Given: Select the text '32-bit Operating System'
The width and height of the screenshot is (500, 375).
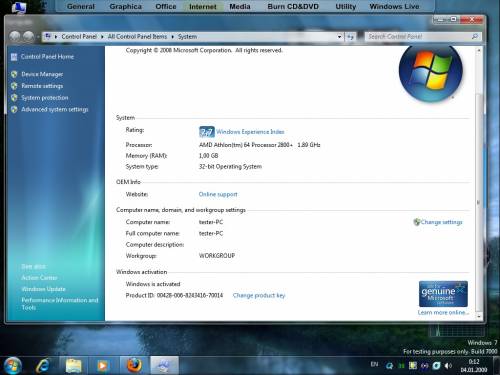Looking at the screenshot, I should click(x=230, y=166).
